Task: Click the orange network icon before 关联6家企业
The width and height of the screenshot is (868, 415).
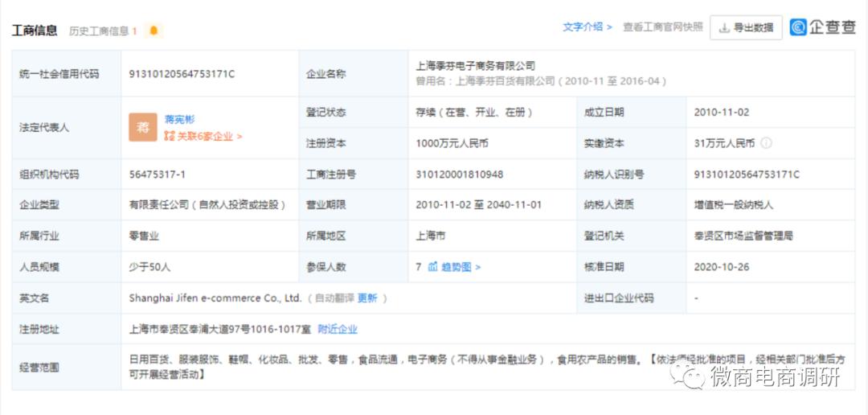Action: pos(169,137)
